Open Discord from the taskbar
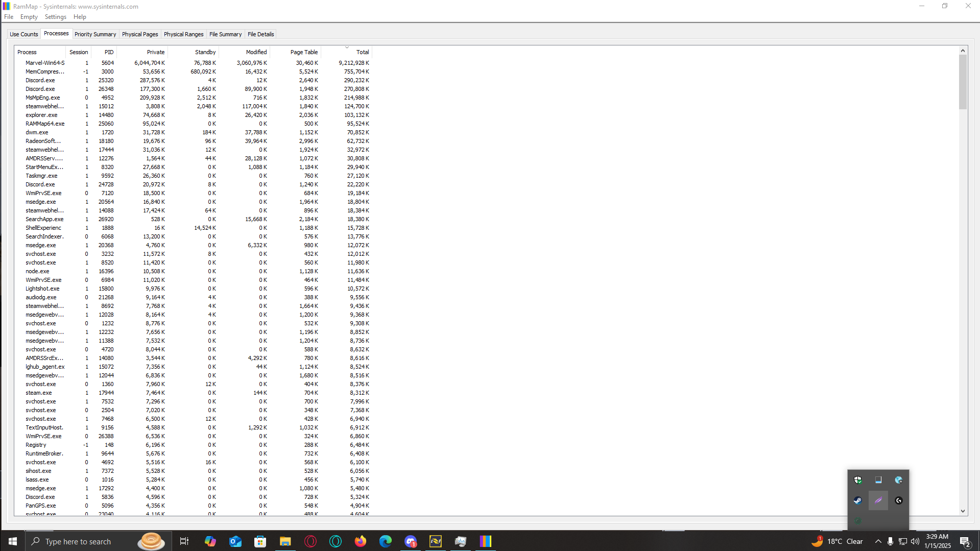Image resolution: width=980 pixels, height=551 pixels. tap(410, 541)
